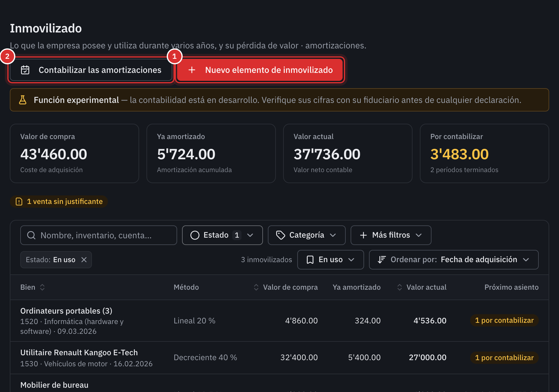This screenshot has width=559, height=392.
Task: Click the flask icon in experimental banner
Action: pyautogui.click(x=23, y=100)
